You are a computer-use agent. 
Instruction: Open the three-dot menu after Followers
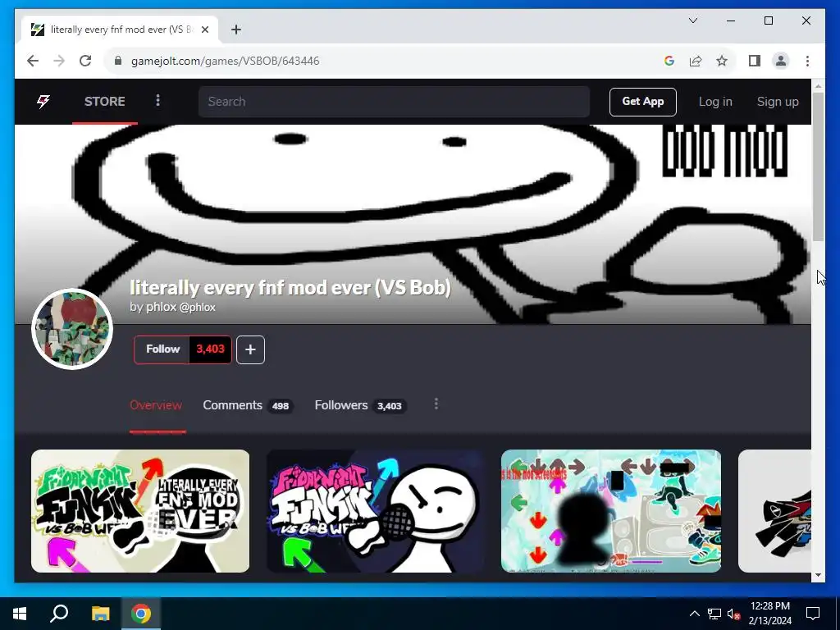pos(436,404)
